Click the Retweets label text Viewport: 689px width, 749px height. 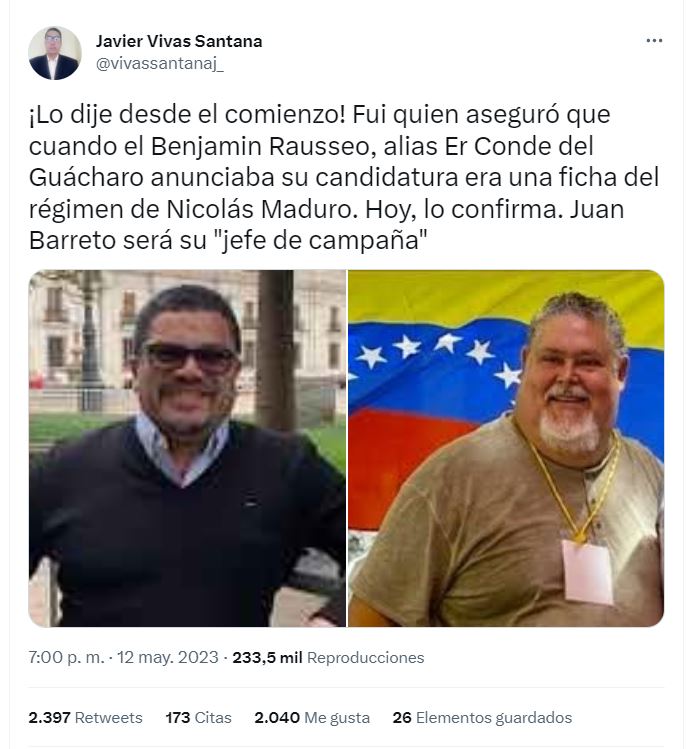click(x=109, y=717)
